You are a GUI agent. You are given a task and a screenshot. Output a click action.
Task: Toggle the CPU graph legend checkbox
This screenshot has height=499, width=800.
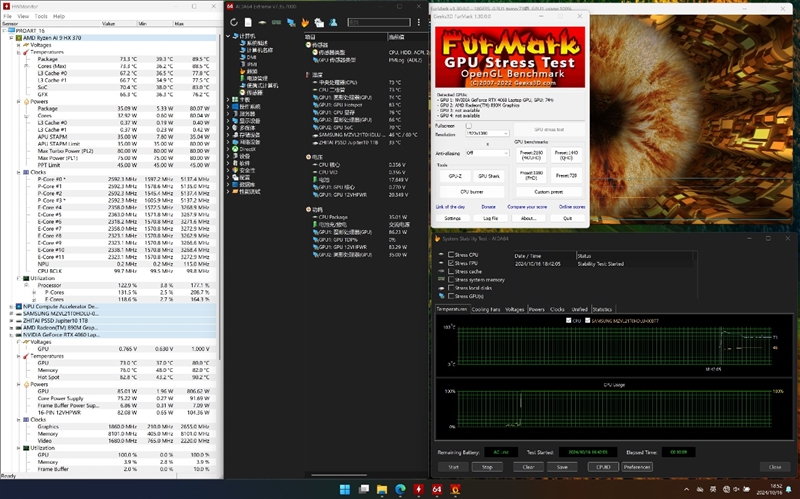point(568,321)
